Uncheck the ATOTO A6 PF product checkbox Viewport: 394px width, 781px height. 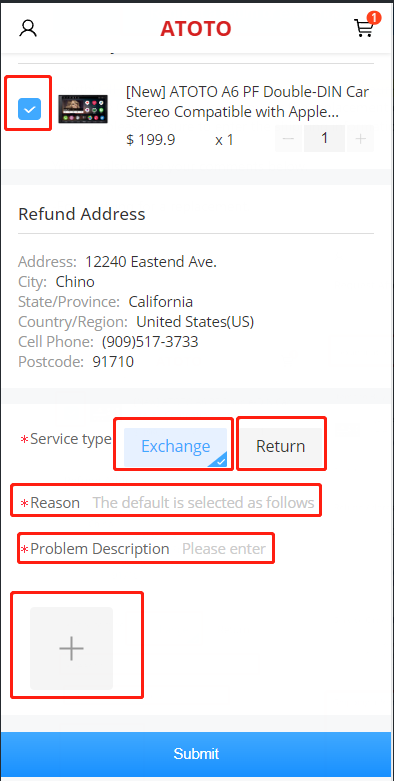[29, 109]
